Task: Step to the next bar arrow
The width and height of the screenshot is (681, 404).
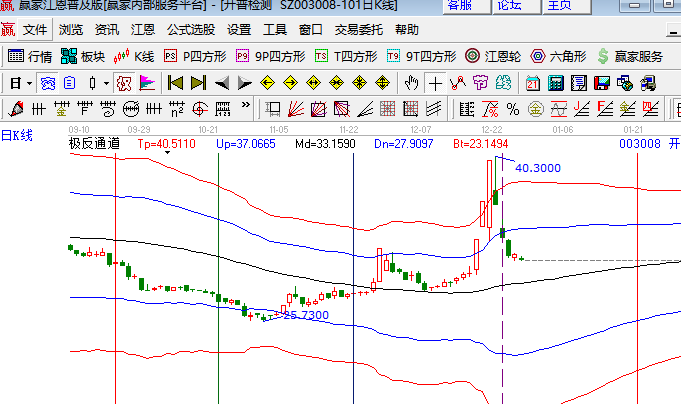Action: [x=245, y=83]
